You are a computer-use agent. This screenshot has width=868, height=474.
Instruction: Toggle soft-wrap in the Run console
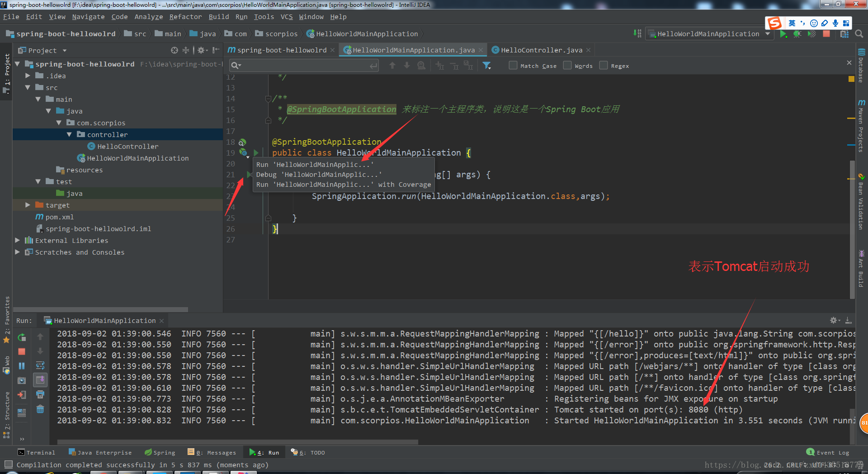tap(40, 365)
